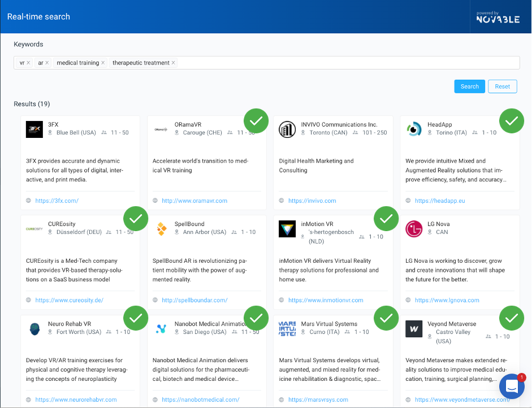Click the location pin beside Blue Bell (USA)
532x408 pixels.
pyautogui.click(x=50, y=133)
